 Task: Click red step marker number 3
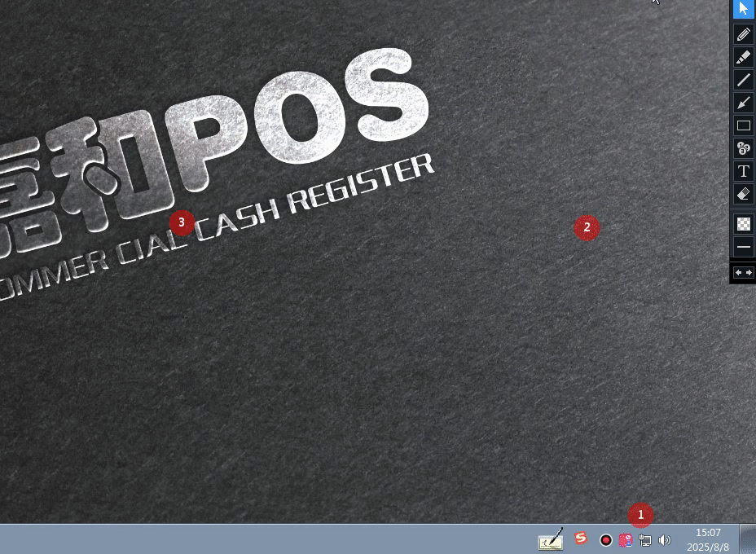(182, 222)
